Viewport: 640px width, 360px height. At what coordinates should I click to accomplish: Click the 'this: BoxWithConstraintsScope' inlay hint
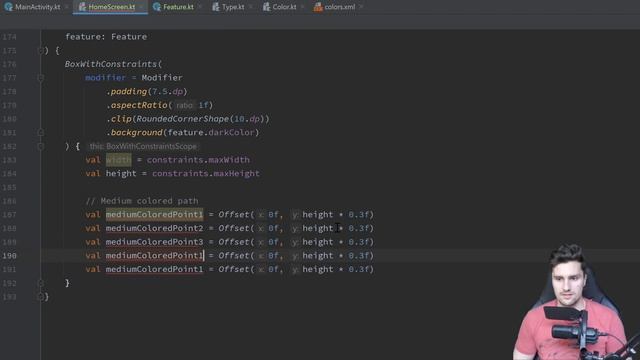[143, 146]
